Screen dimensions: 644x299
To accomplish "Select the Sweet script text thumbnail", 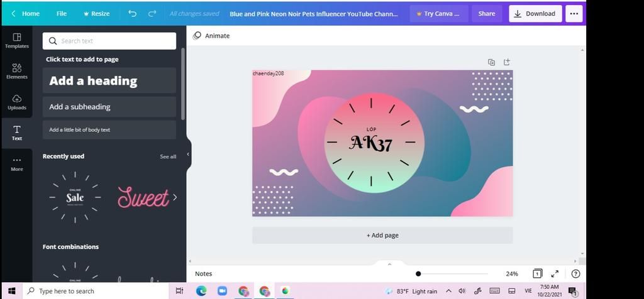I will [x=143, y=197].
